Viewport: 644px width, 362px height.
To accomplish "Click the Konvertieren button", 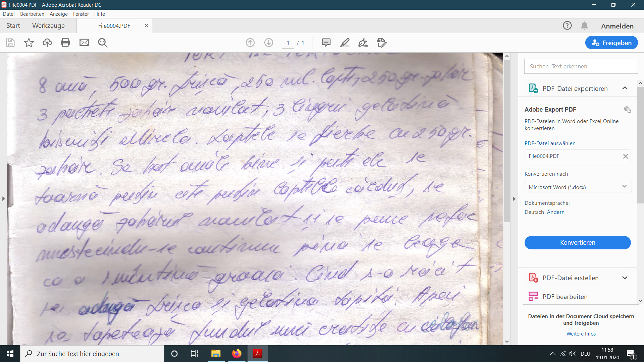I will (x=578, y=243).
